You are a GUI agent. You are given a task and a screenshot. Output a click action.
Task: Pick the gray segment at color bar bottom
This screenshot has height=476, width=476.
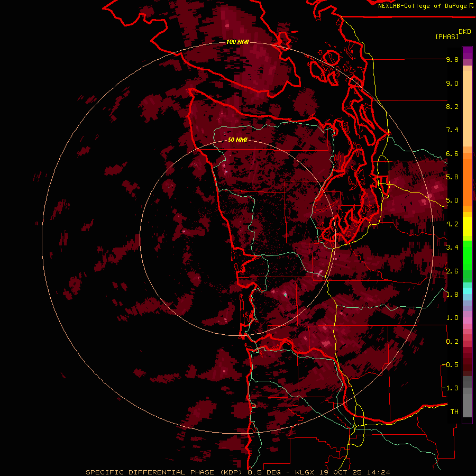(467, 404)
